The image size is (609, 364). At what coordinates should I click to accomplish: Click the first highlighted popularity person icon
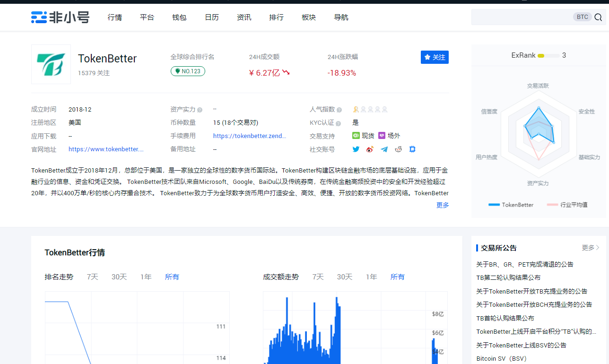click(x=356, y=109)
